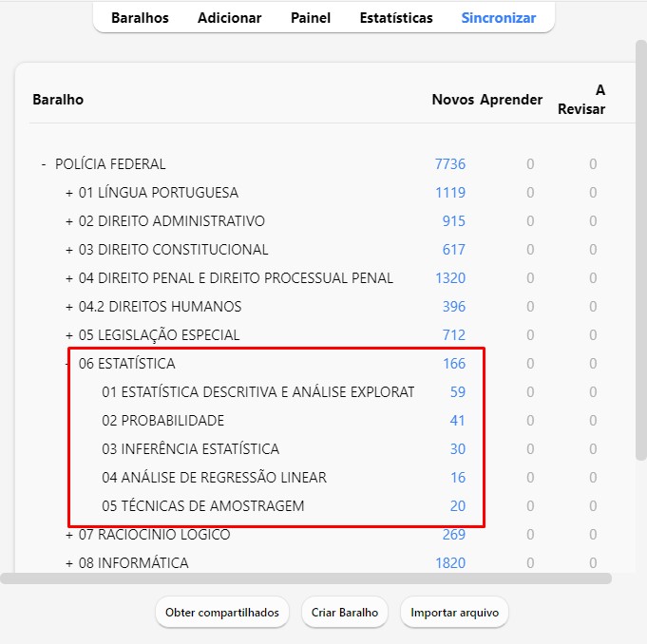The width and height of the screenshot is (647, 644).
Task: Click the 7736 new cards count
Action: click(450, 164)
